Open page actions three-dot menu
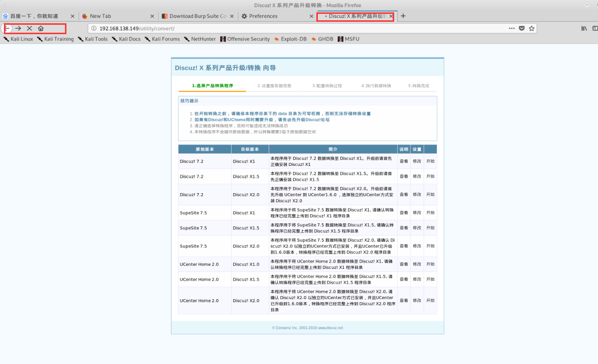This screenshot has width=598, height=364. pyautogui.click(x=512, y=28)
